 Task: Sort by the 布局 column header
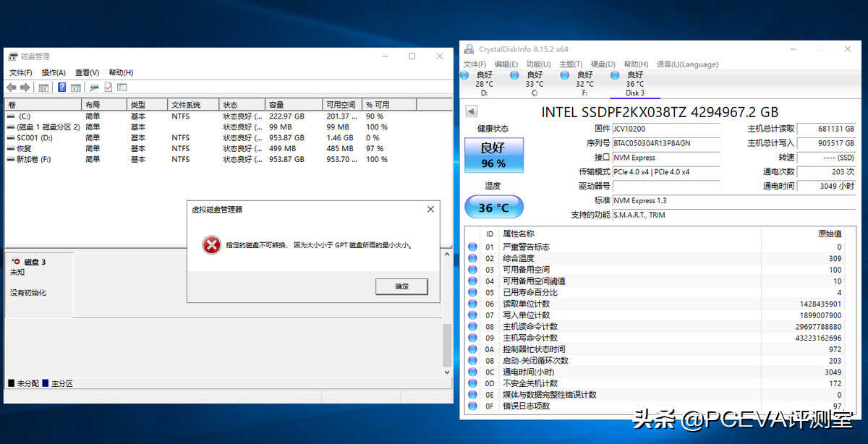point(104,105)
